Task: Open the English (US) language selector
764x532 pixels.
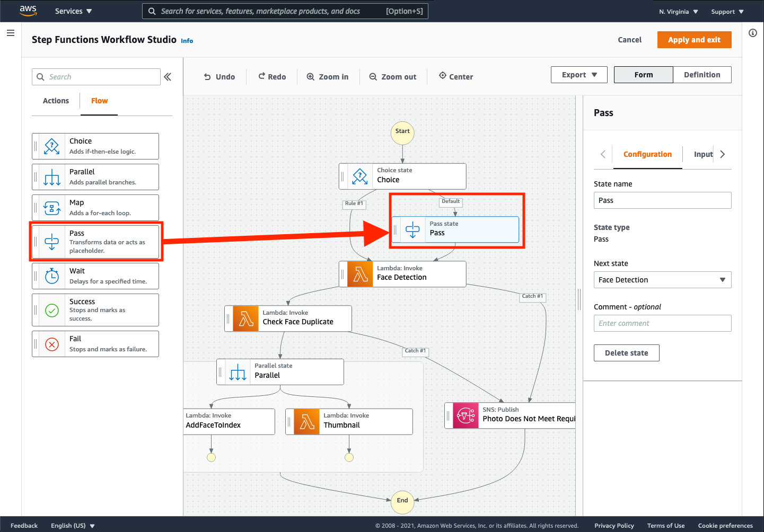Action: click(73, 526)
